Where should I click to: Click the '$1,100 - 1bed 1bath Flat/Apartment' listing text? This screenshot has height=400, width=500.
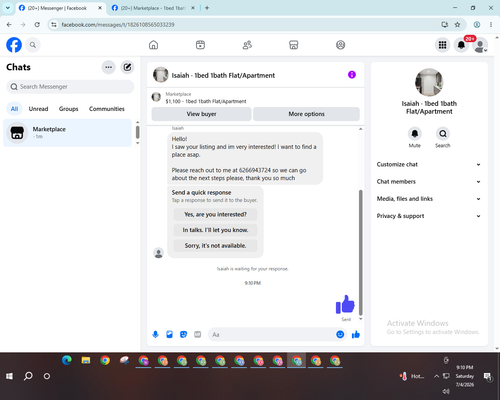tap(206, 101)
